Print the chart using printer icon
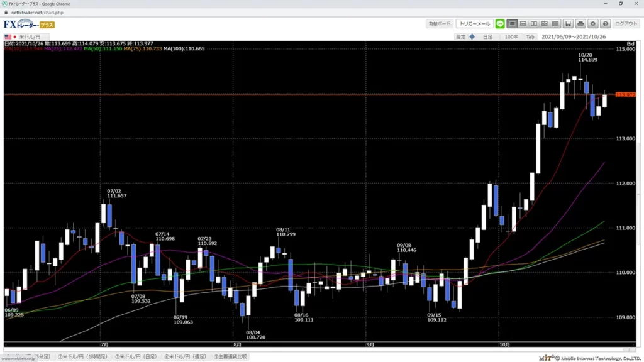 580,24
